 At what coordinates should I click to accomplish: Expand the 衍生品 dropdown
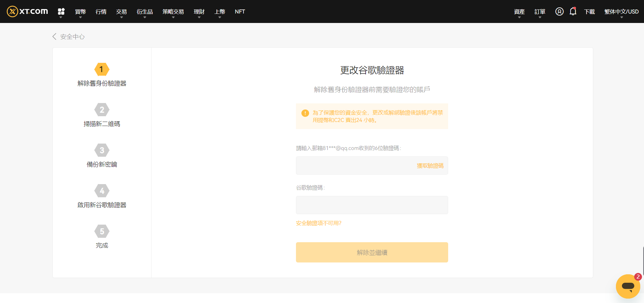pyautogui.click(x=145, y=11)
